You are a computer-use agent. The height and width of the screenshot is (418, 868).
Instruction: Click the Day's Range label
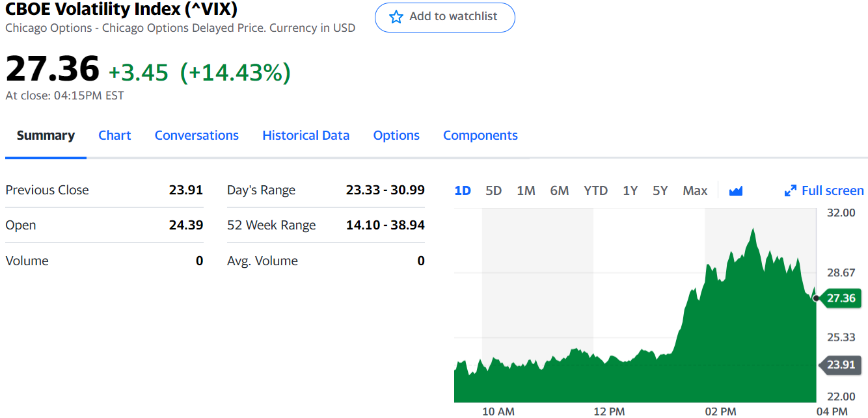point(261,190)
